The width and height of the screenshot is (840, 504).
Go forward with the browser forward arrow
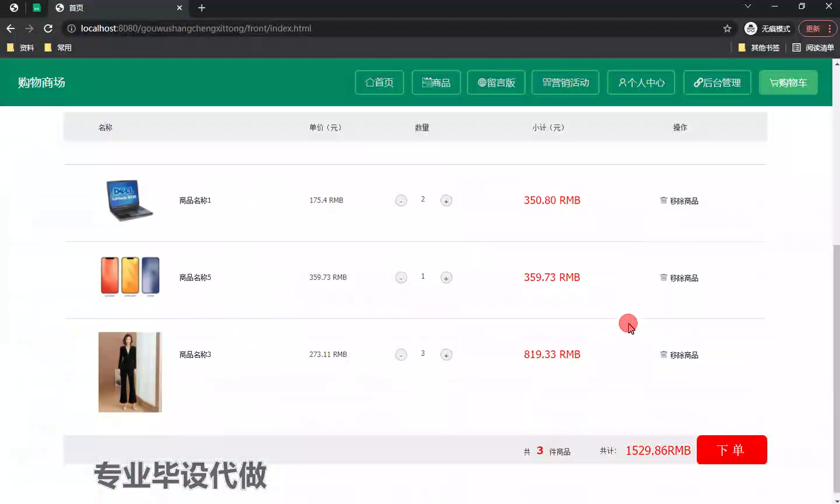click(29, 29)
